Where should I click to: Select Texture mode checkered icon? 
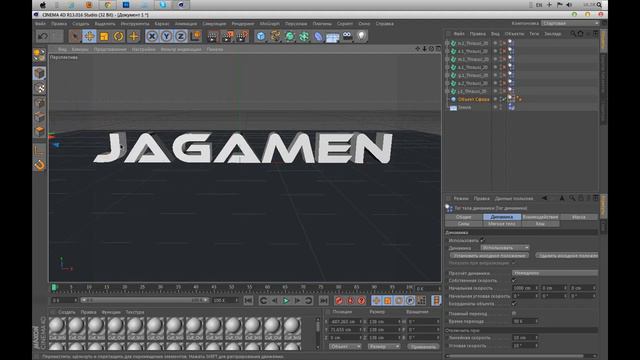[40, 88]
